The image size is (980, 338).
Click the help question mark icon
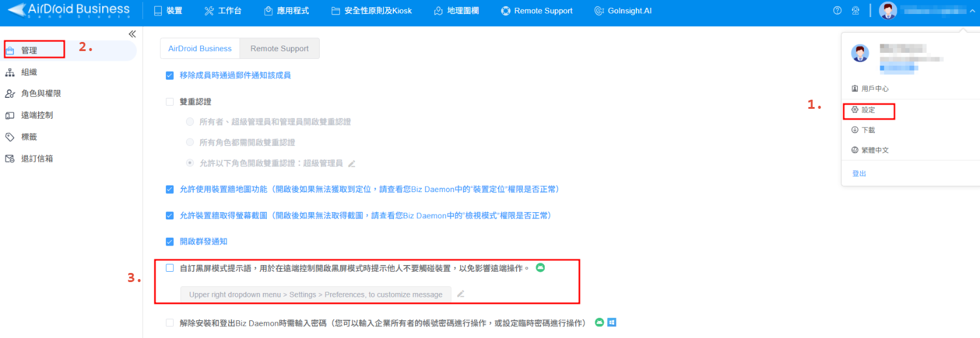pyautogui.click(x=838, y=10)
